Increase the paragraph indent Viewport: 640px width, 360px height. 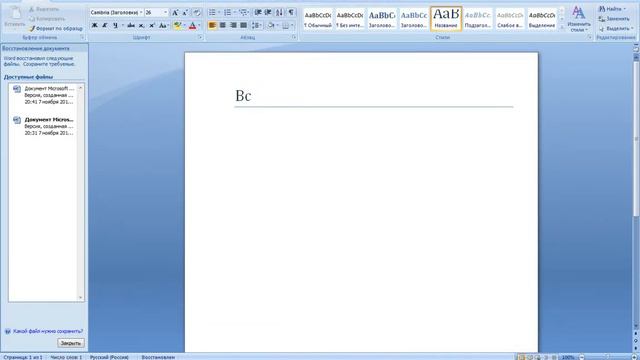click(x=268, y=13)
